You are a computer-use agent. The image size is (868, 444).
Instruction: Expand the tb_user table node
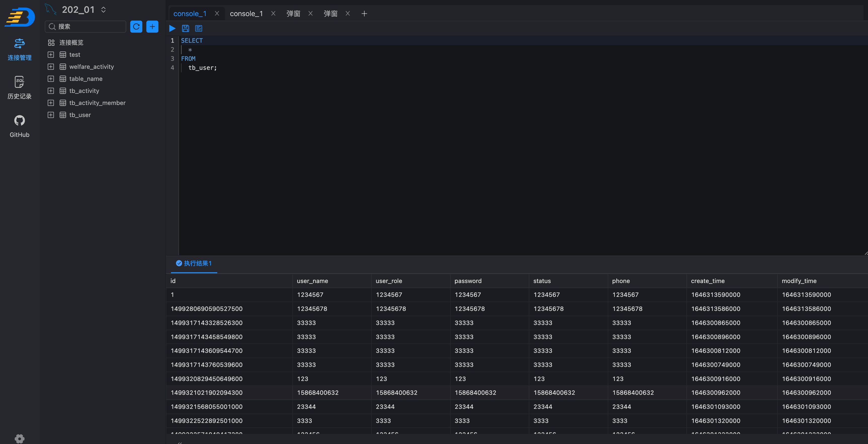click(x=51, y=115)
